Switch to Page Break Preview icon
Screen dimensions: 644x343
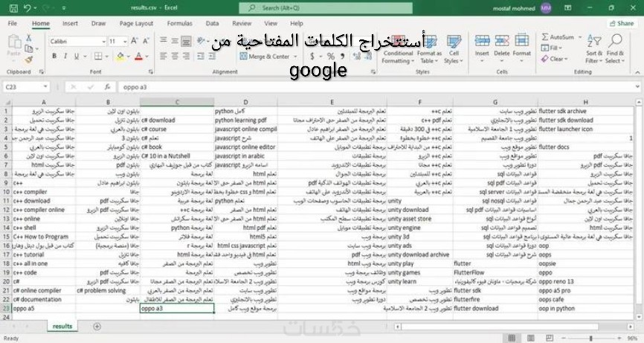pos(550,338)
